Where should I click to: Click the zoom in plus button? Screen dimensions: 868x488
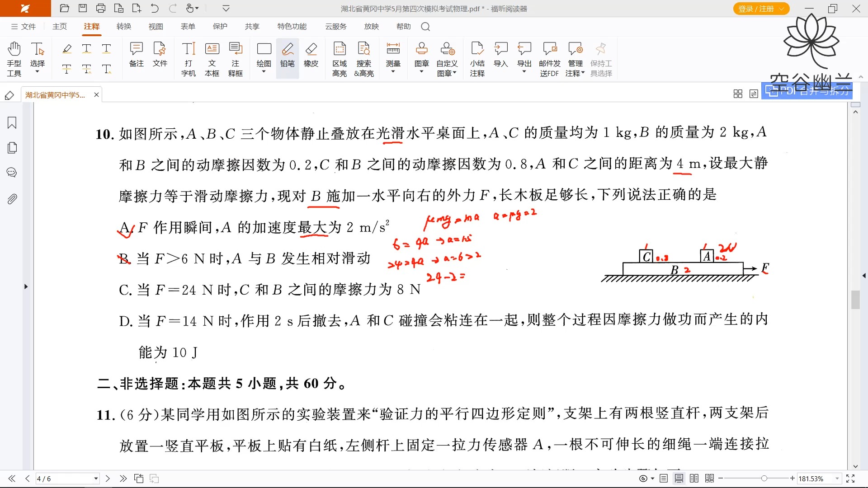coord(792,479)
